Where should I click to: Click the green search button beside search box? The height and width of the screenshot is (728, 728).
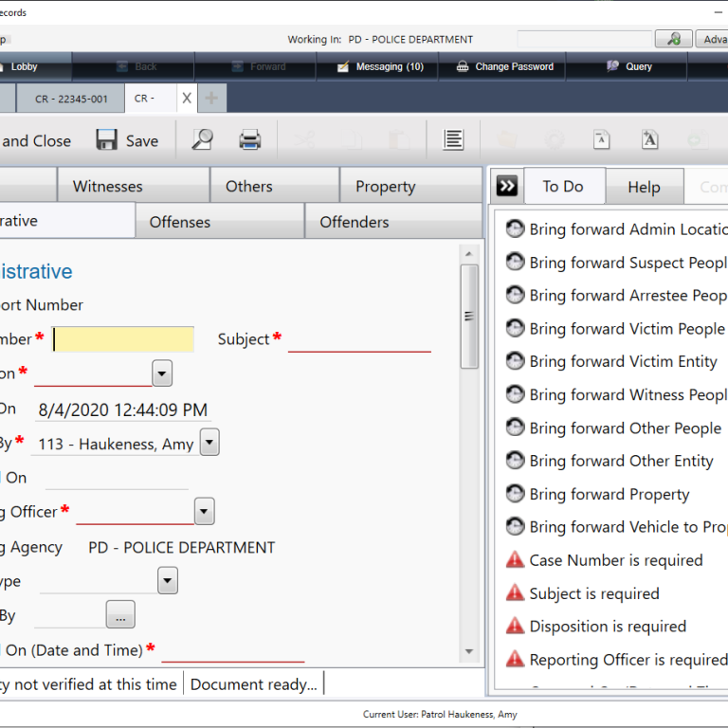[x=674, y=39]
